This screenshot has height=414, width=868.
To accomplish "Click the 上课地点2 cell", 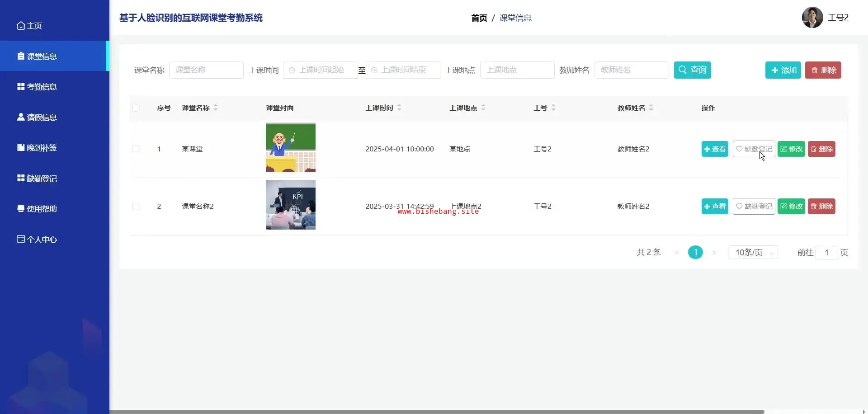I will point(466,207).
